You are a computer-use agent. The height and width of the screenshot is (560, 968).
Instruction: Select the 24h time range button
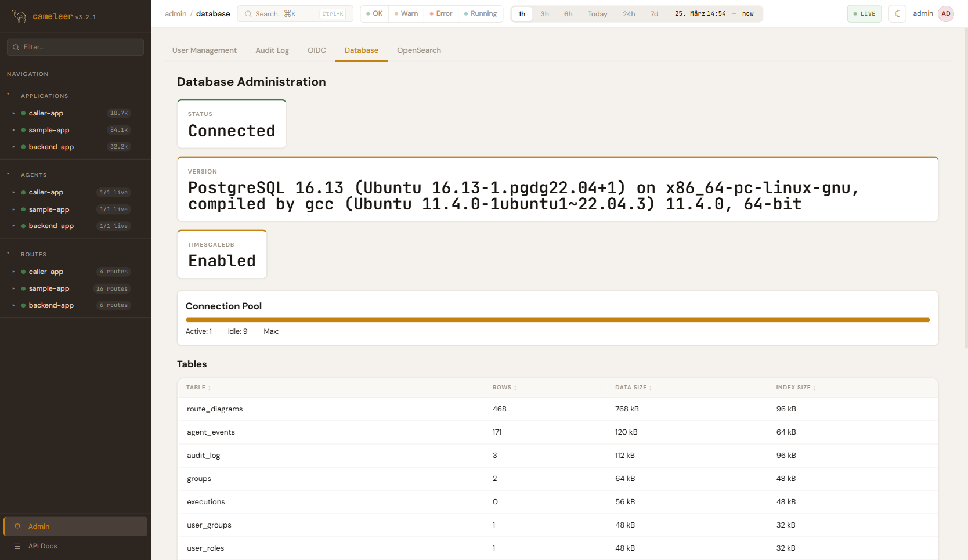[x=629, y=14]
